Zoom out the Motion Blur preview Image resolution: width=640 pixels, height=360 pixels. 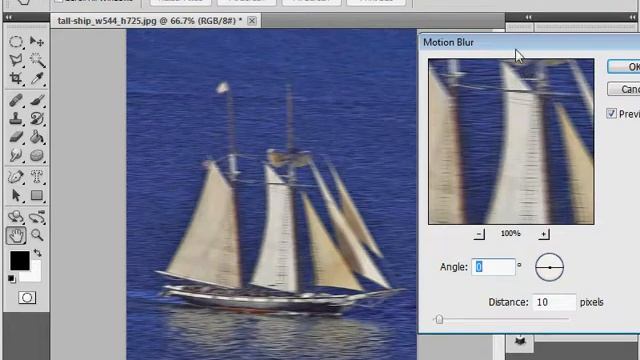click(480, 234)
